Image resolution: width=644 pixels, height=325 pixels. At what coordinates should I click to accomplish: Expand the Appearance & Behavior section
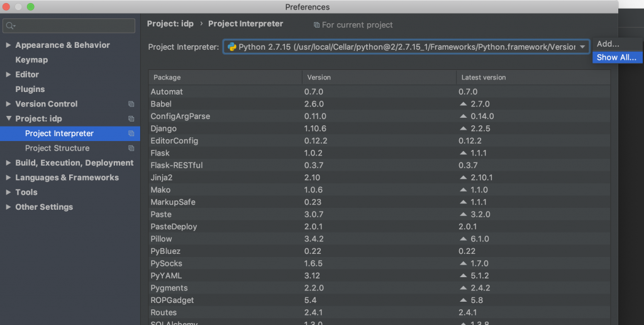[8, 45]
